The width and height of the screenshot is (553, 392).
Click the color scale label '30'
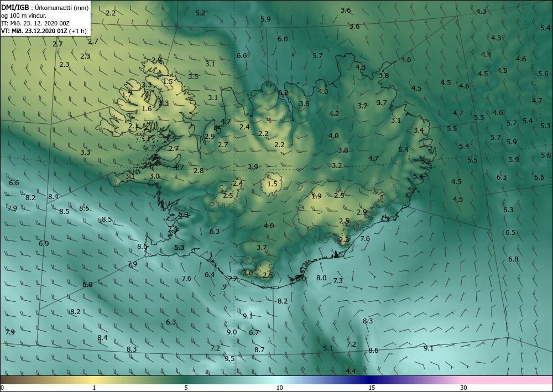point(464,388)
